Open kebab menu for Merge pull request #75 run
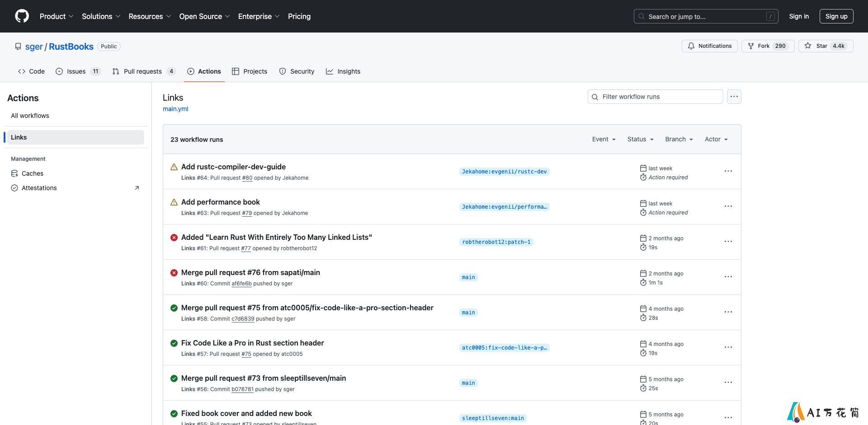Screen dimensions: 868x425 pos(728,312)
